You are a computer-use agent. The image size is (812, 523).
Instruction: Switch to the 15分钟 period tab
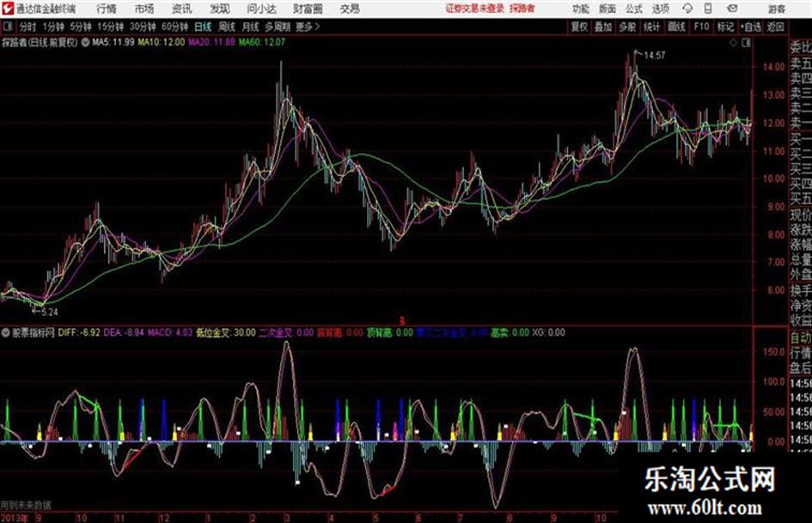[x=110, y=27]
